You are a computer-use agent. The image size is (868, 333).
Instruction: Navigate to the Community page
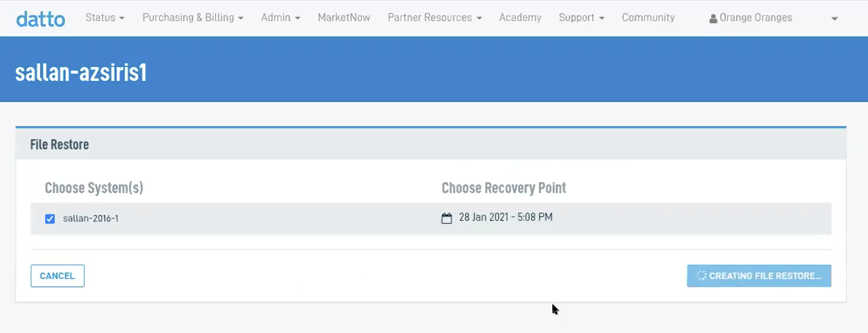click(648, 17)
